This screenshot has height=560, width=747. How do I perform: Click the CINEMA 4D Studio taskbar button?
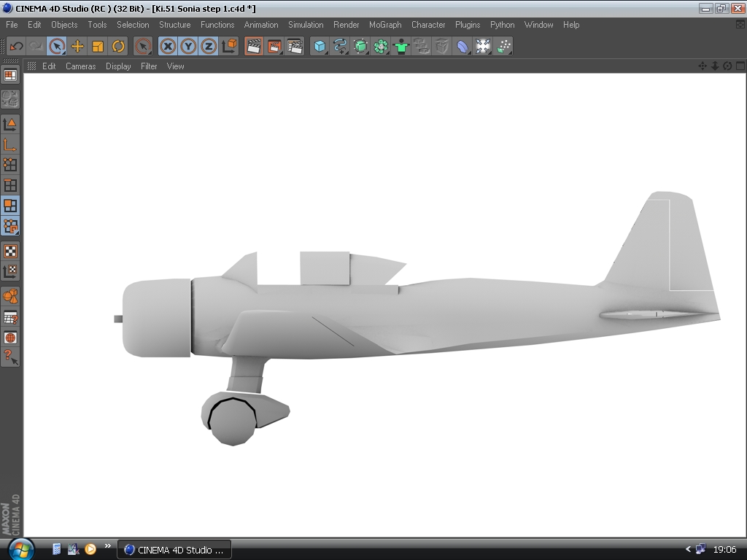point(174,550)
